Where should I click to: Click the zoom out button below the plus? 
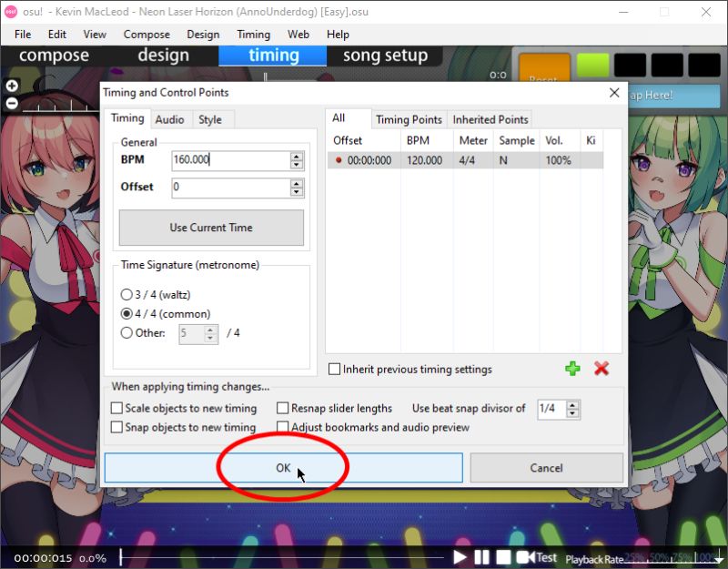coord(12,103)
